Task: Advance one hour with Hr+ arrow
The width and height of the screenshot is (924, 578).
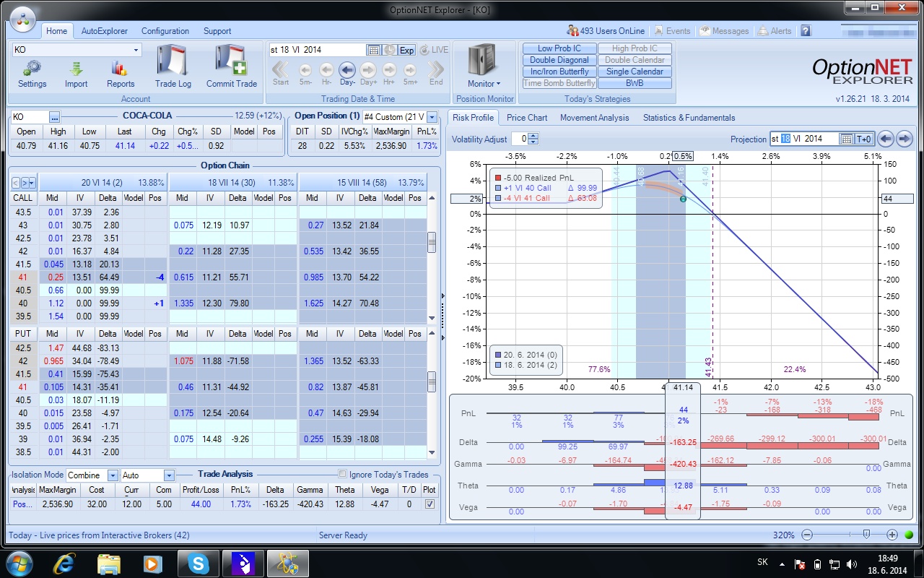Action: tap(390, 70)
